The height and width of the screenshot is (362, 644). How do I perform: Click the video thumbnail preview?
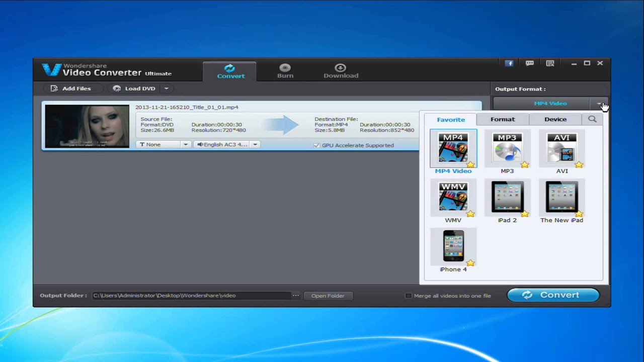click(x=87, y=126)
